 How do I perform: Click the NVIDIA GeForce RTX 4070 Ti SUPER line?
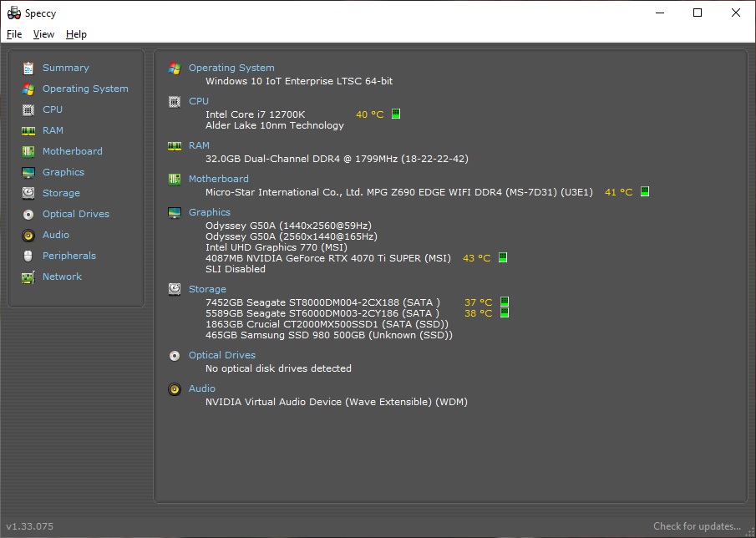point(327,258)
